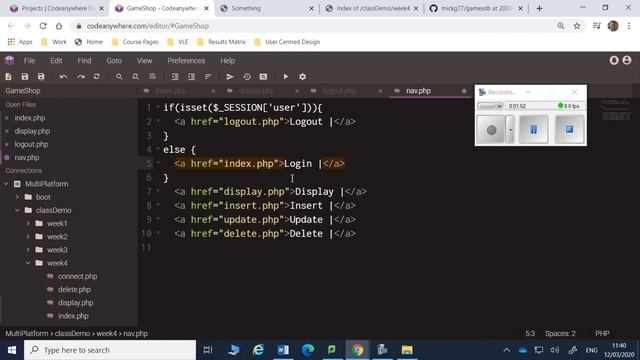
Task: Click the Save All toolbar icon
Action: (41, 77)
